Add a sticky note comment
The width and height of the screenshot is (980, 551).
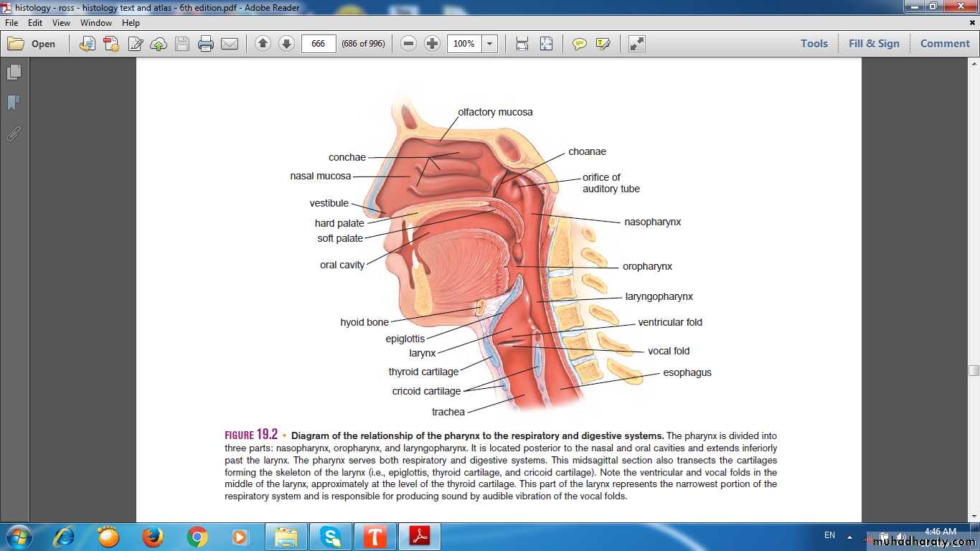pyautogui.click(x=579, y=44)
